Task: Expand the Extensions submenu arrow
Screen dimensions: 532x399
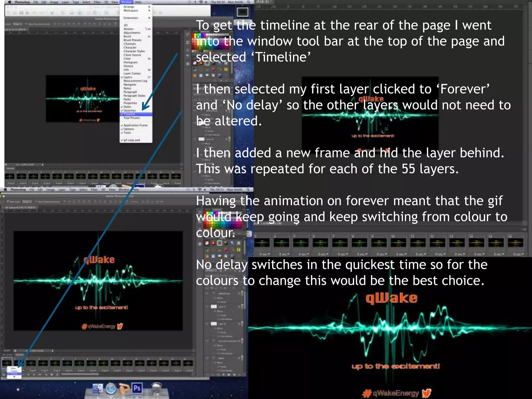Action: [x=149, y=18]
